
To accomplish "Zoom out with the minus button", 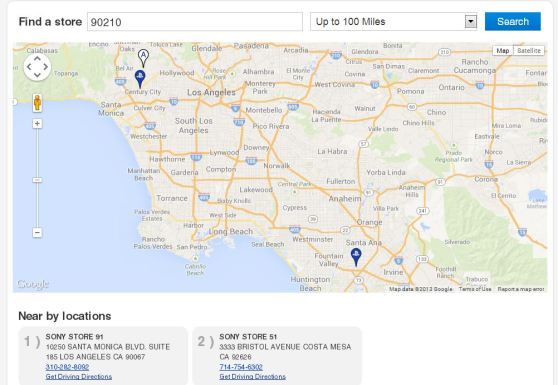I will (x=37, y=233).
